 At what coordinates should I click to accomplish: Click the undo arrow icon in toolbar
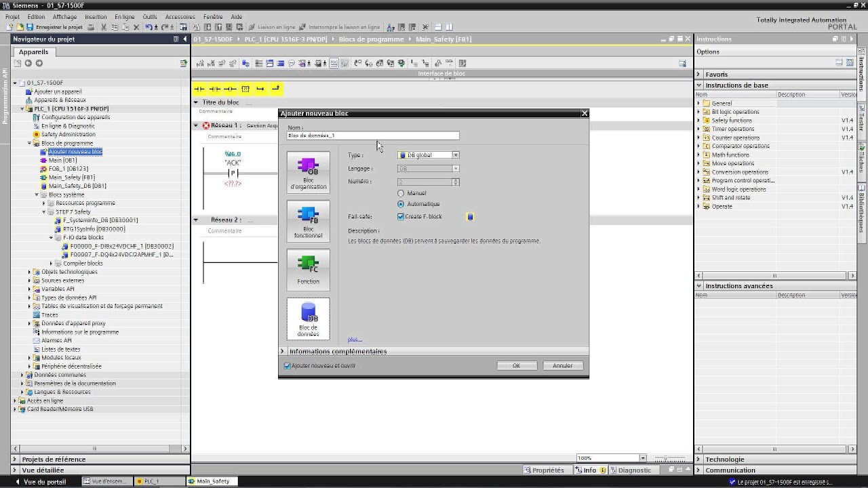pos(149,27)
